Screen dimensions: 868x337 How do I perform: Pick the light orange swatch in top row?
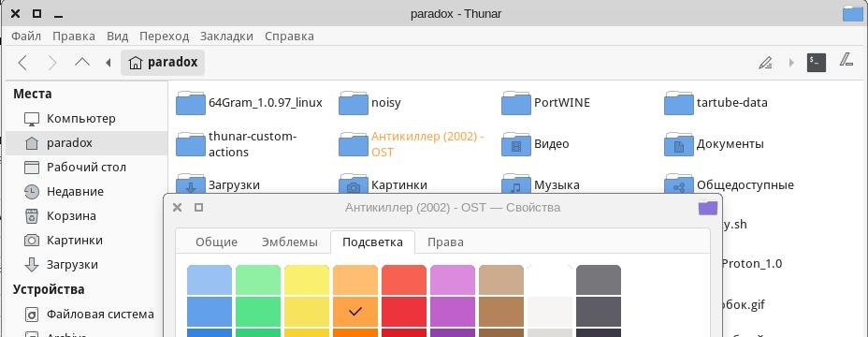[355, 280]
